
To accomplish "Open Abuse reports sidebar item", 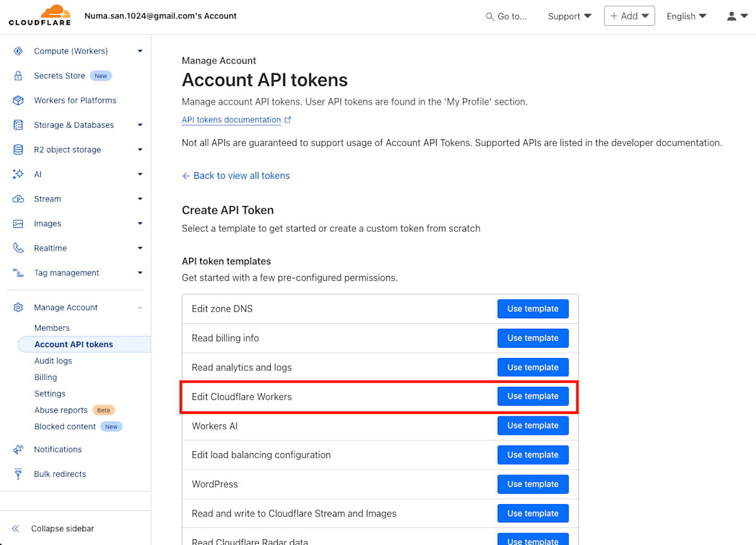I will pyautogui.click(x=61, y=410).
